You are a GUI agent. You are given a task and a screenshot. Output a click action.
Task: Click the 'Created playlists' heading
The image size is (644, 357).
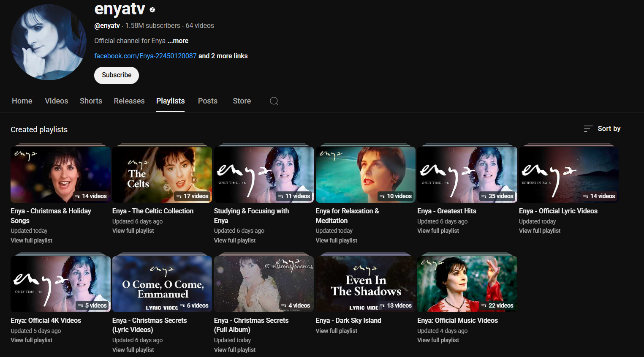coord(39,130)
